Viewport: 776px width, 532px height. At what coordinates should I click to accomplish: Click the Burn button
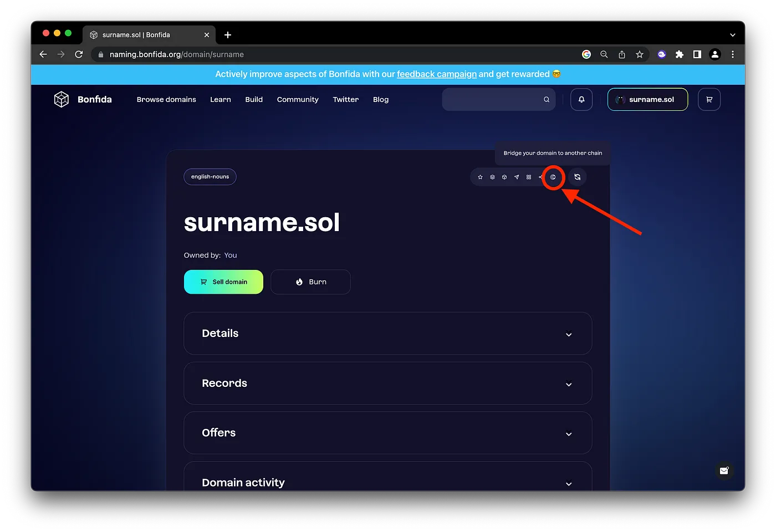(310, 282)
